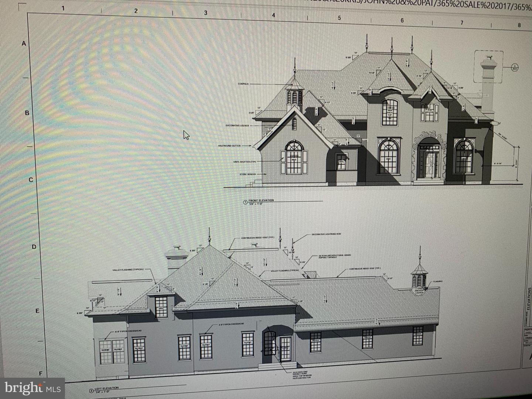Click the FLASHING label beside right cupola

(x=438, y=282)
